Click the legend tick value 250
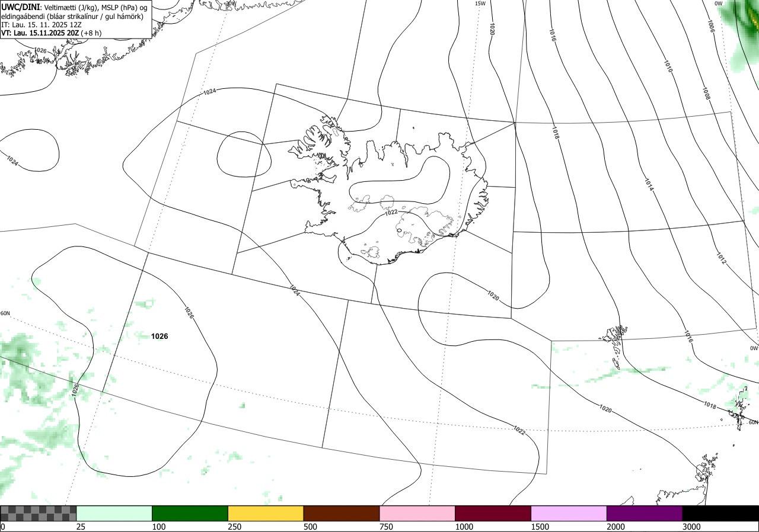759x532 pixels. pos(235,527)
